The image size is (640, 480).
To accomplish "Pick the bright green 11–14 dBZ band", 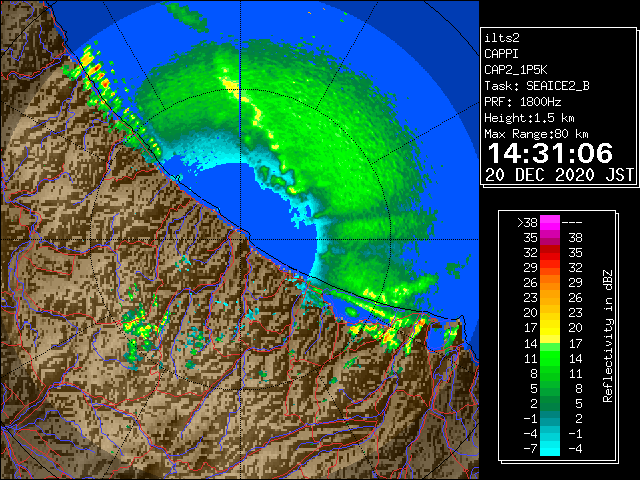I will click(x=550, y=358).
